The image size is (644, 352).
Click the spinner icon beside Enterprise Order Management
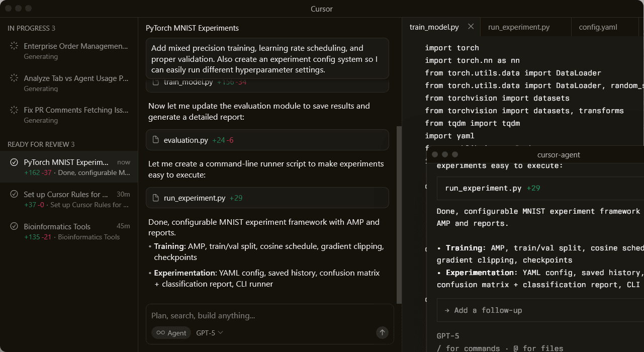(14, 46)
